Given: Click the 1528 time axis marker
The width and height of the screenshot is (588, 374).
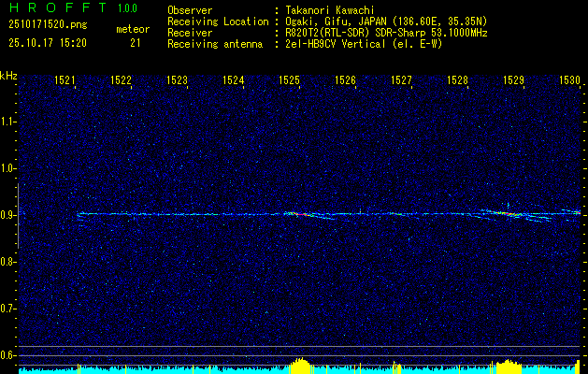Looking at the screenshot, I should click(x=457, y=79).
